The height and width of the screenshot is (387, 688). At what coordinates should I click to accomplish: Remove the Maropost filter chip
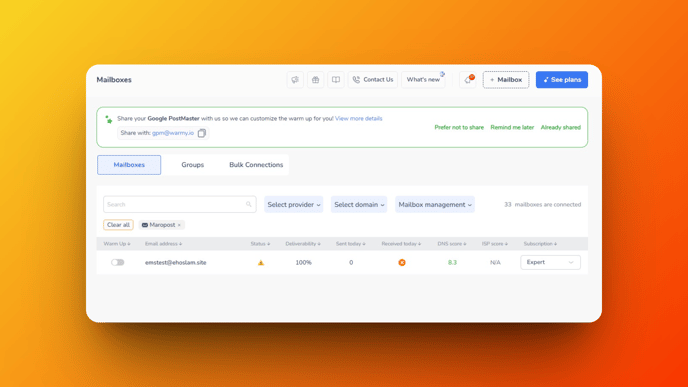click(x=179, y=225)
